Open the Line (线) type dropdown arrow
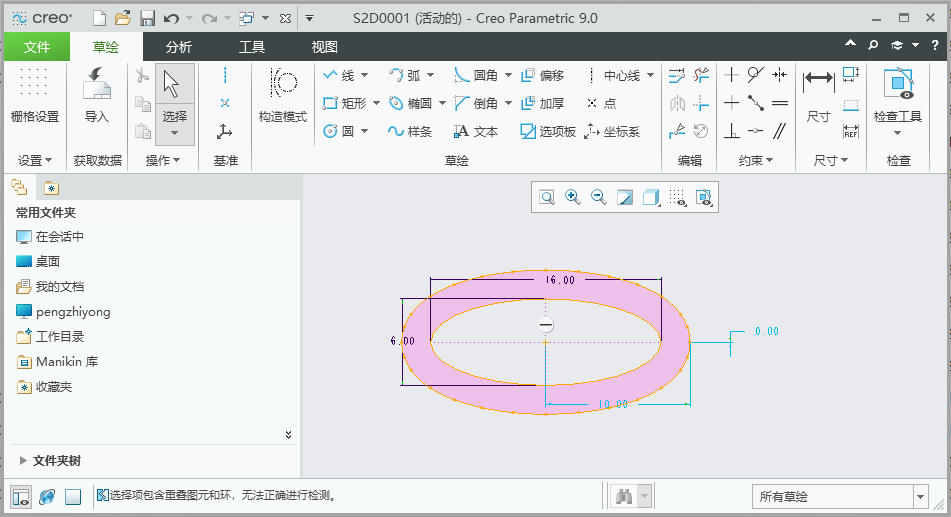The width and height of the screenshot is (951, 517). click(365, 75)
